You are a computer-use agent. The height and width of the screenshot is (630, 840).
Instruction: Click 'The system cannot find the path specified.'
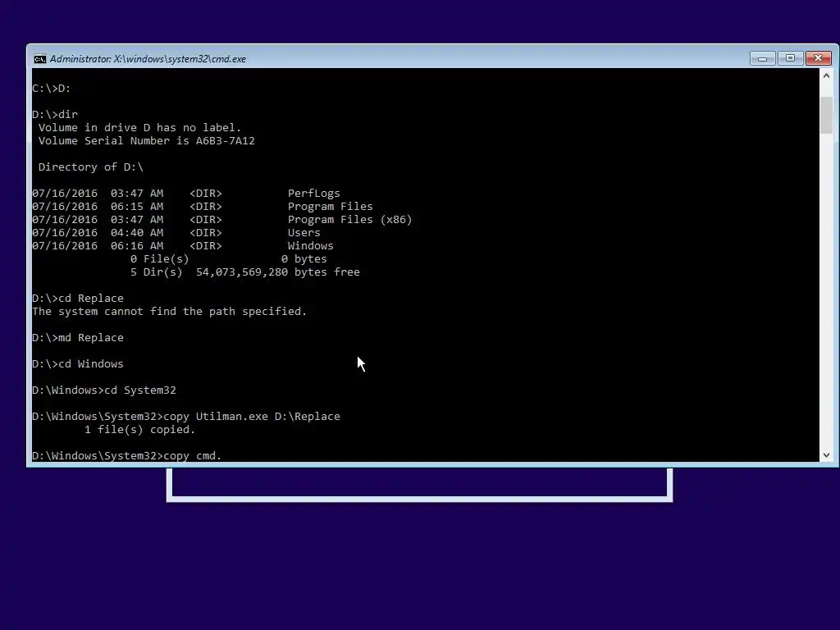[169, 311]
